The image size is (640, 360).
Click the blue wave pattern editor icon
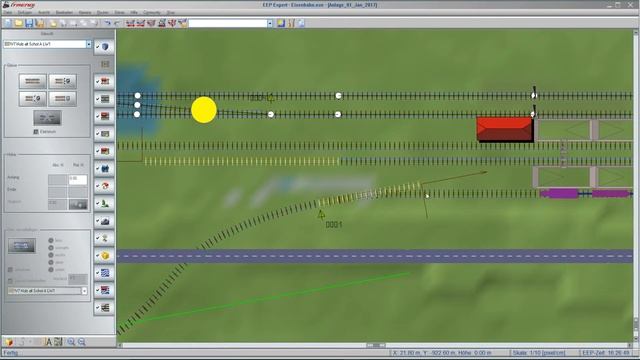pos(104,273)
